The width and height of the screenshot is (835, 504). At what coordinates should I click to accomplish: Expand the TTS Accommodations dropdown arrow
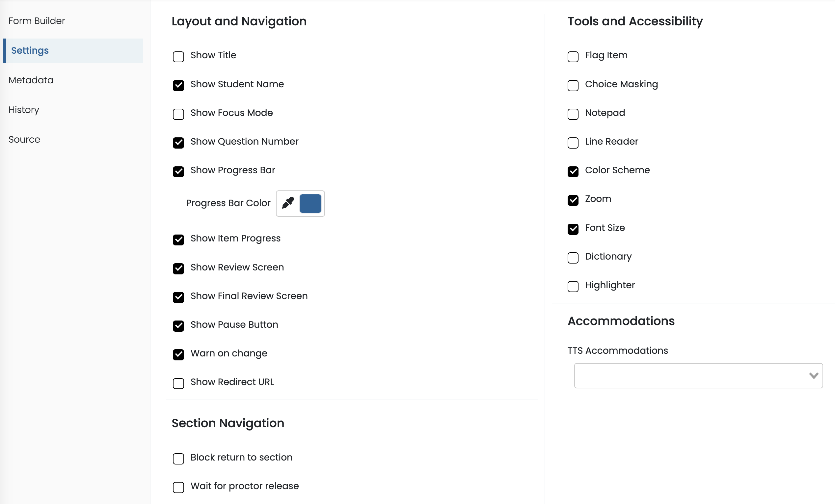(x=813, y=376)
